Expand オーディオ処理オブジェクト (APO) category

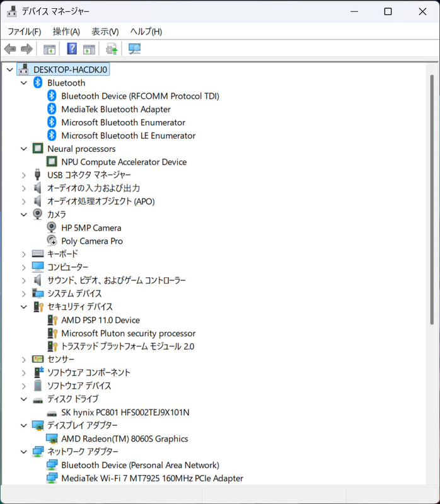24,202
